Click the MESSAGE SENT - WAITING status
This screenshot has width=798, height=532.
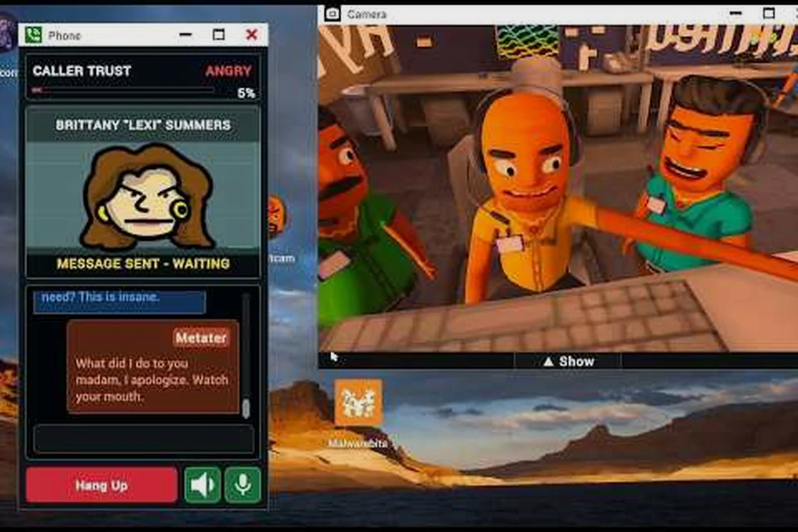(x=143, y=263)
